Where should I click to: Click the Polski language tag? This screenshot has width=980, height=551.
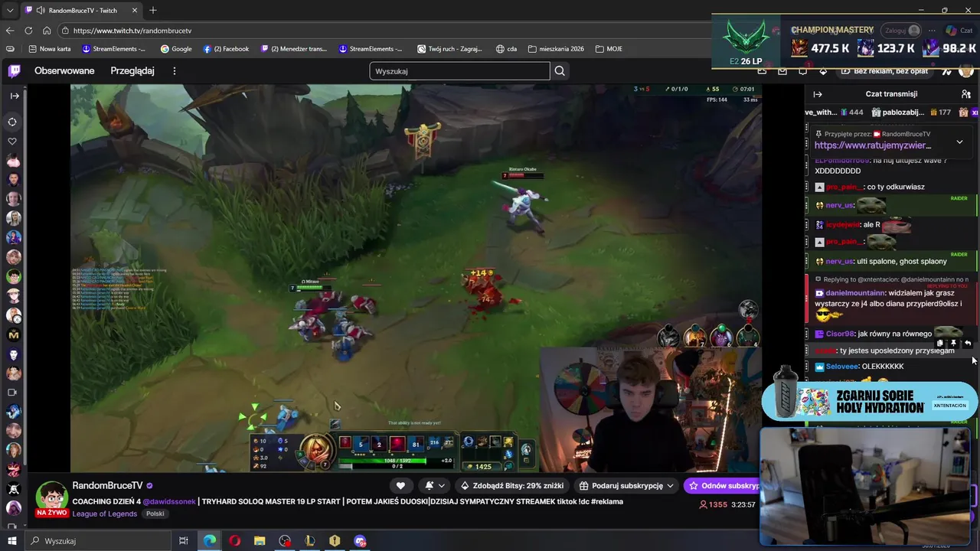click(155, 514)
